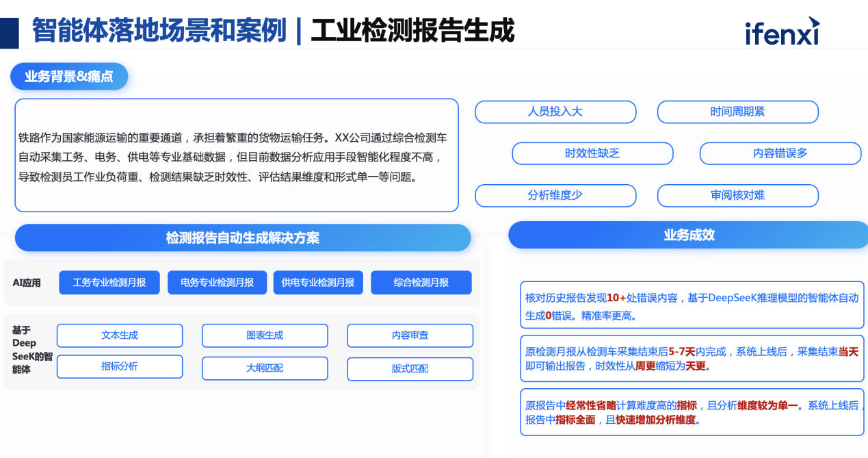This screenshot has height=458, width=868.
Task: Select the 业务背景&痛点 header pill
Action: (x=69, y=77)
